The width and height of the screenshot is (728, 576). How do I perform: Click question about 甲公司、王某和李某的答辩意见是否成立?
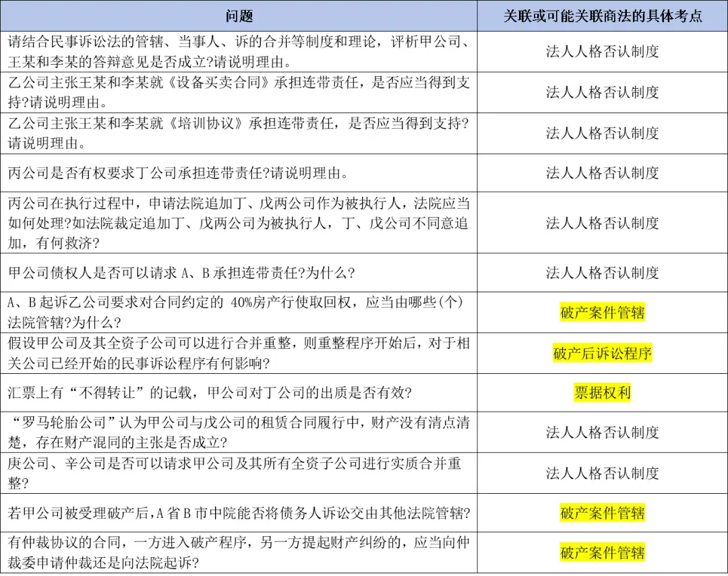239,51
